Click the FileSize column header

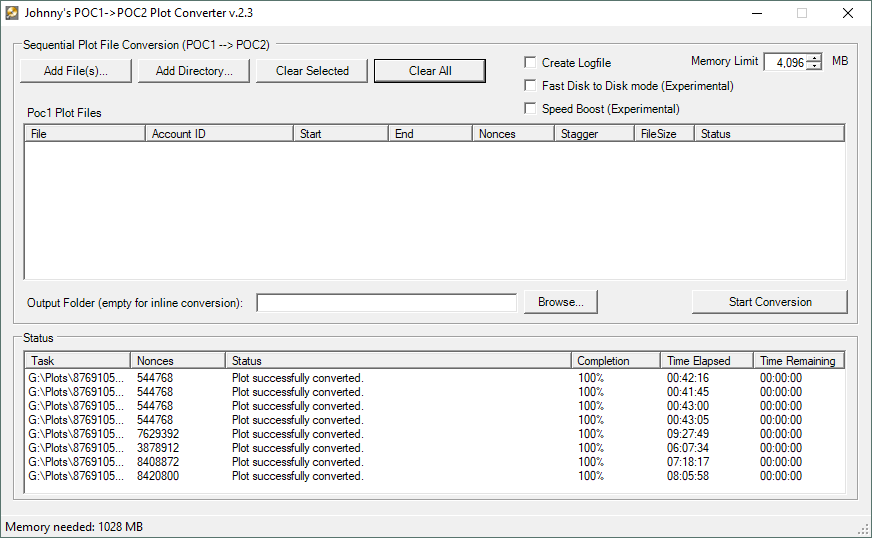(665, 134)
